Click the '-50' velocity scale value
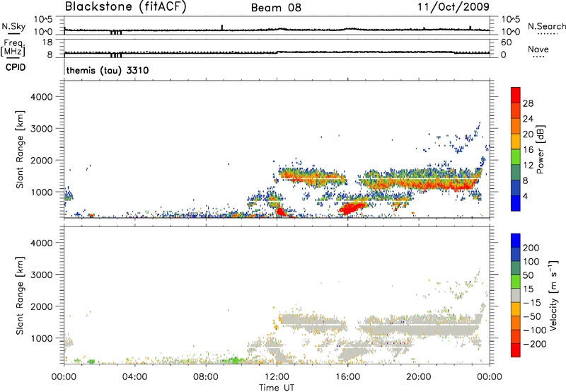The image size is (566, 392). tap(531, 316)
